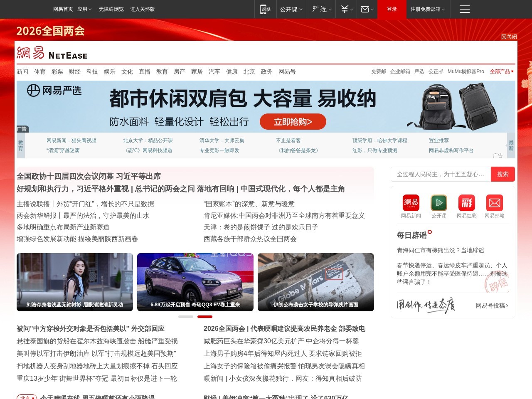Open the NetEase Mailbox envelope icon

click(x=494, y=203)
